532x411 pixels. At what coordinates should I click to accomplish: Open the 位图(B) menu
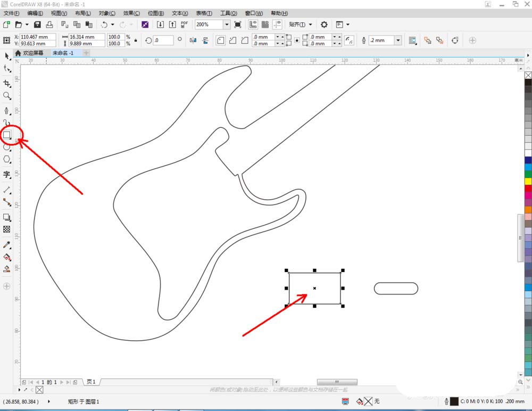pyautogui.click(x=156, y=13)
